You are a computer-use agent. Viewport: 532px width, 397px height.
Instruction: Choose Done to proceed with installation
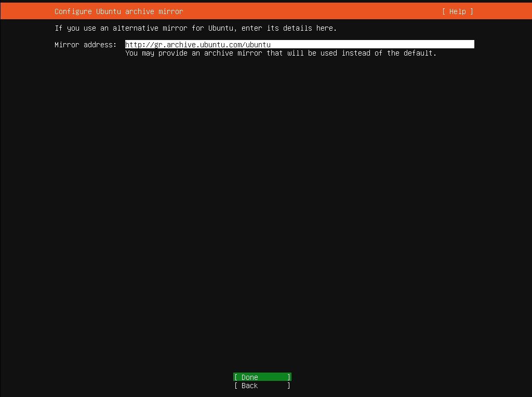click(x=262, y=377)
